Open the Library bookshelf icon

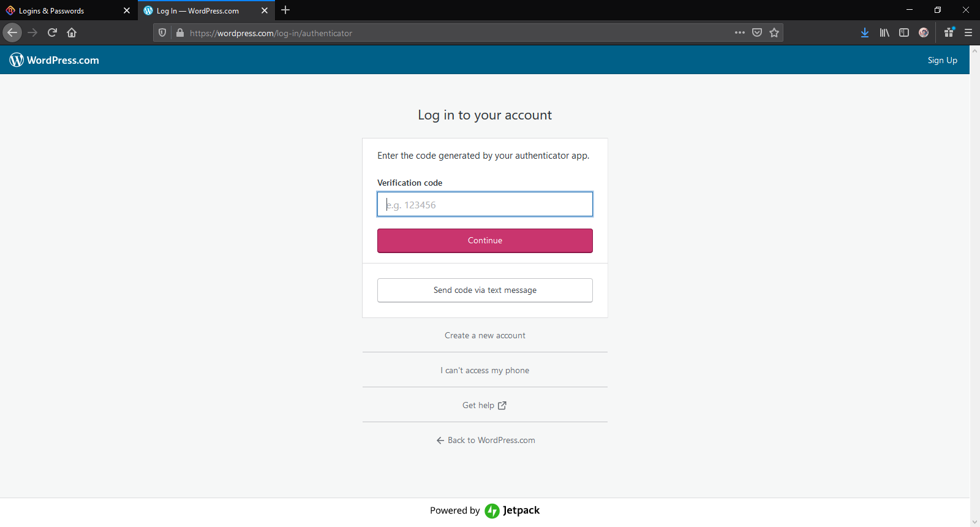click(884, 32)
